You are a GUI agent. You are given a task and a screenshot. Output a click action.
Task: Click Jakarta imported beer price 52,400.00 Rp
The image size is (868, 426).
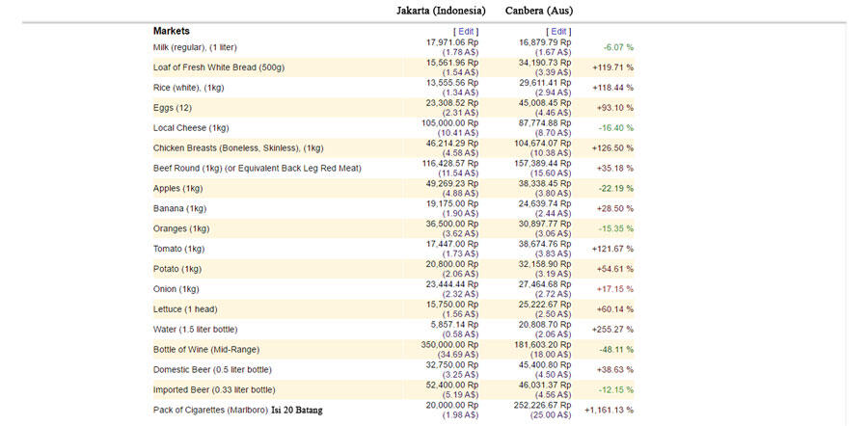click(452, 386)
